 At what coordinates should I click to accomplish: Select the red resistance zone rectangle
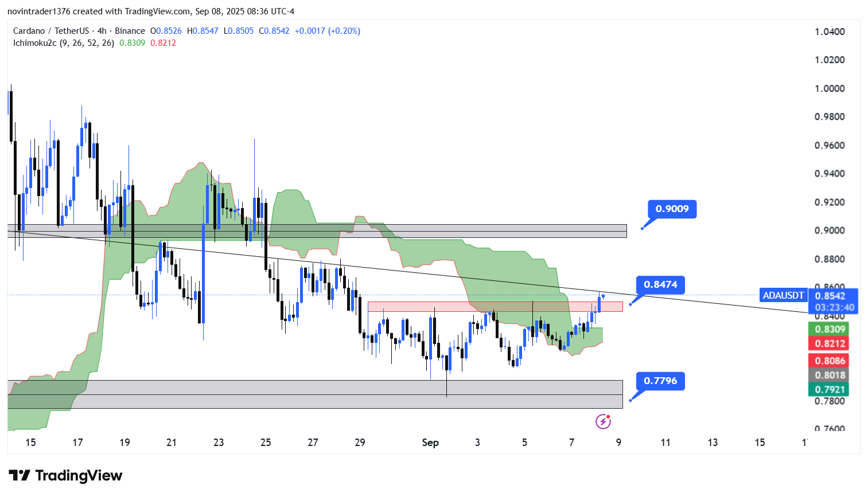495,306
